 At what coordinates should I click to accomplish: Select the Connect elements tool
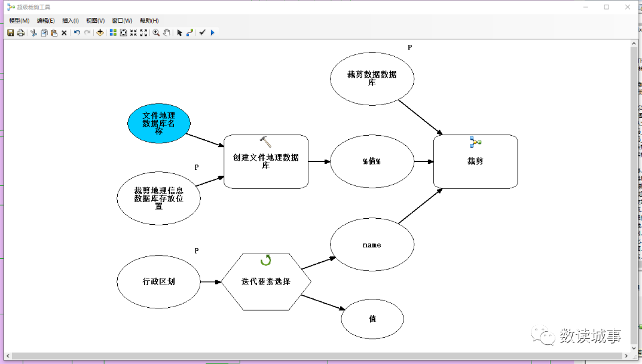pos(189,33)
